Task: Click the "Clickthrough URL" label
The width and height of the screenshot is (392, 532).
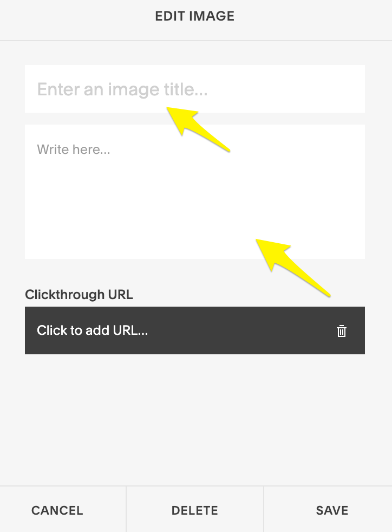Action: [x=79, y=295]
